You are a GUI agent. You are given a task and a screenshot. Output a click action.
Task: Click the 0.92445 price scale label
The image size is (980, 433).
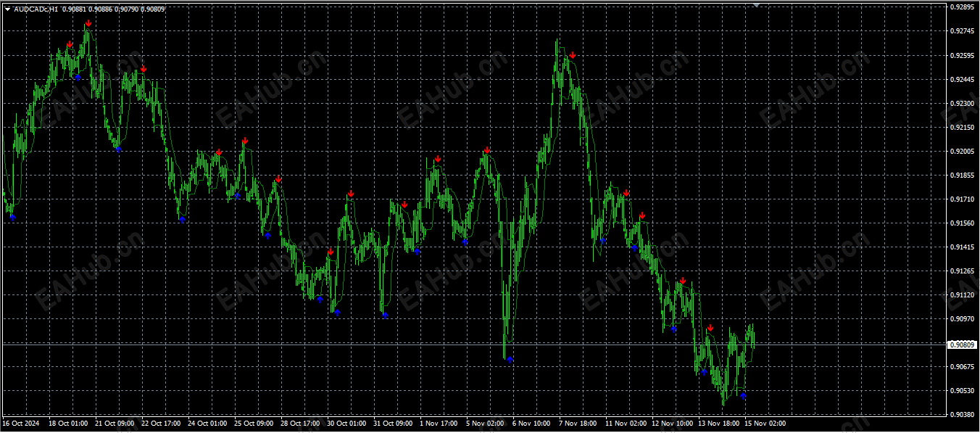click(x=961, y=79)
